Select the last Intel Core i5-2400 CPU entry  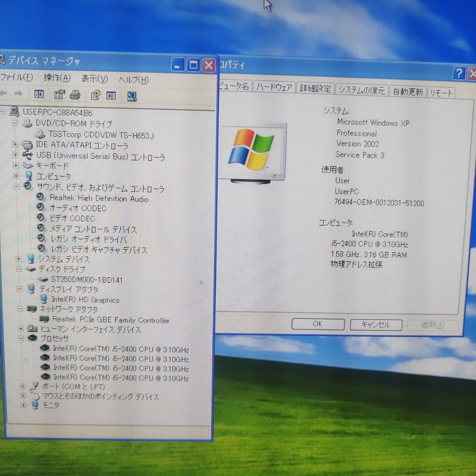tap(121, 378)
